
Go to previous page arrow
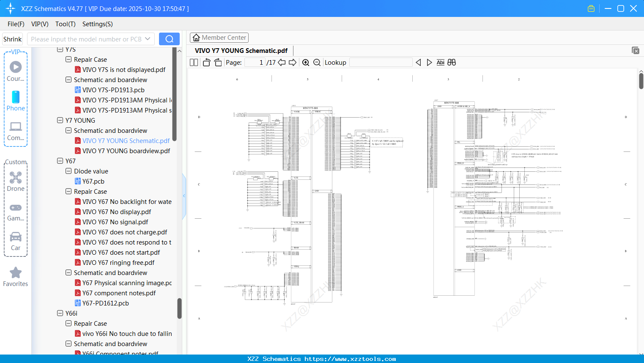tap(282, 63)
